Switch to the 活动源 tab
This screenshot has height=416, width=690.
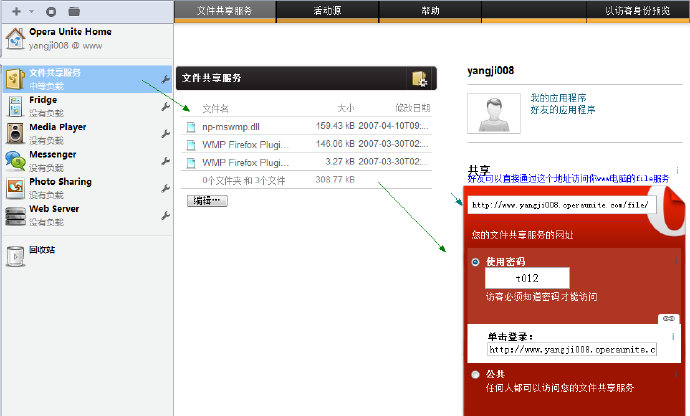click(x=327, y=11)
